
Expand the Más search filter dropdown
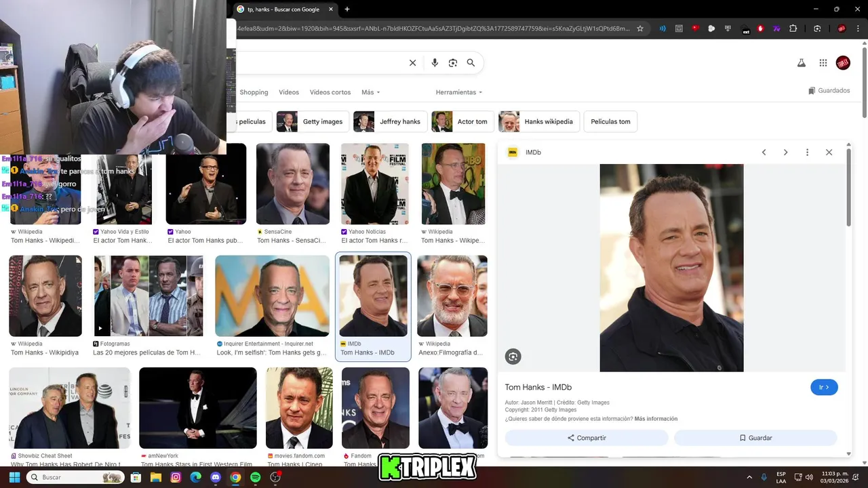[370, 92]
